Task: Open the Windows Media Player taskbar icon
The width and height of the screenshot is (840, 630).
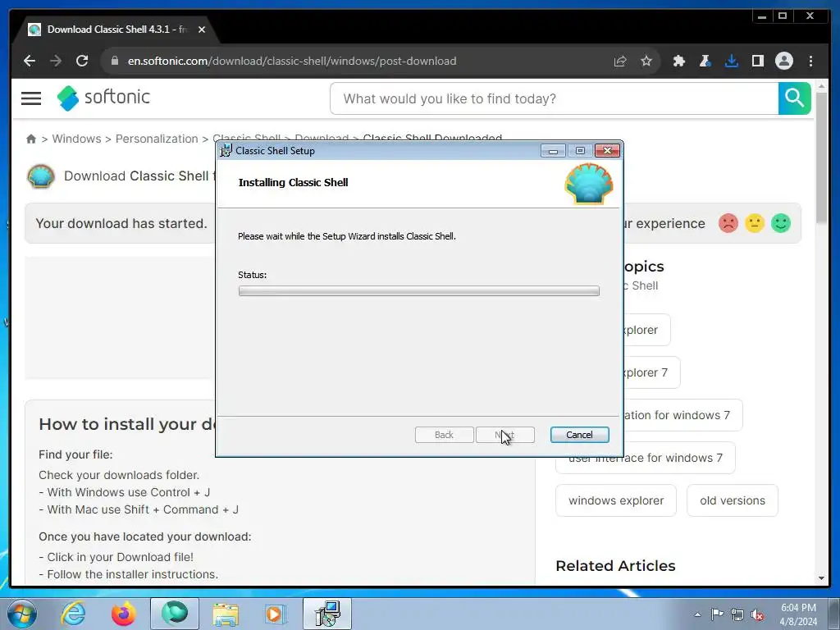Action: click(276, 614)
